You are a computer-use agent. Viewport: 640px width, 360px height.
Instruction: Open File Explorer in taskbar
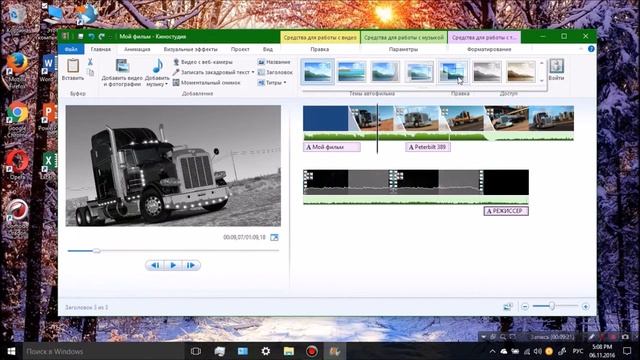289,351
